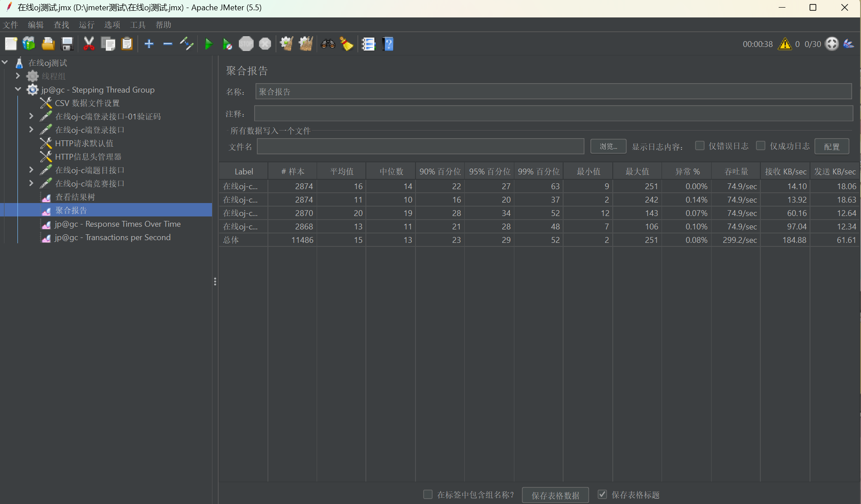Open the 运行 menu
Image resolution: width=861 pixels, height=504 pixels.
click(86, 25)
